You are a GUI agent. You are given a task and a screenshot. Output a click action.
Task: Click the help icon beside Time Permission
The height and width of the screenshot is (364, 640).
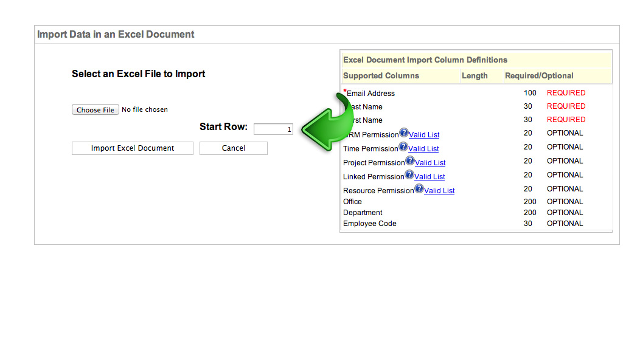(x=403, y=147)
